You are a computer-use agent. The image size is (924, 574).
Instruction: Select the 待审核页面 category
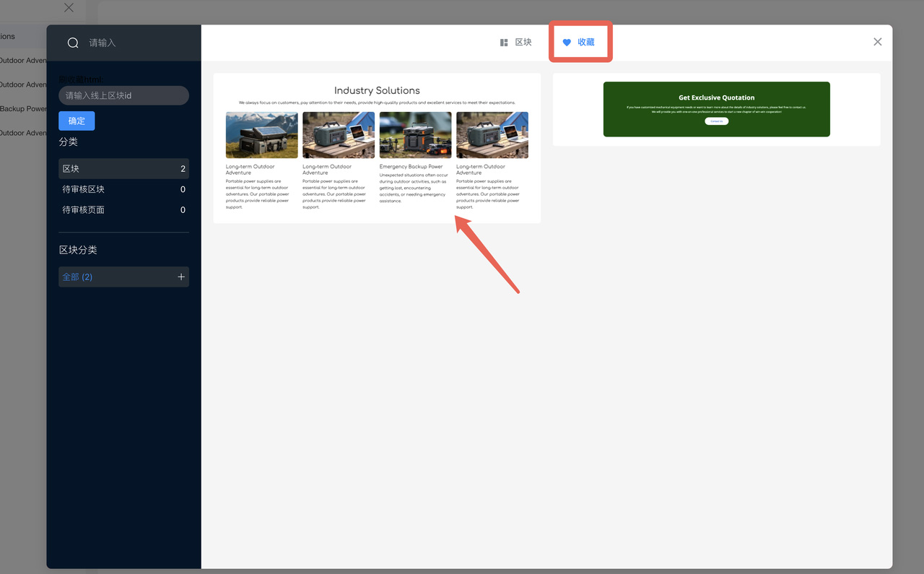pos(123,209)
